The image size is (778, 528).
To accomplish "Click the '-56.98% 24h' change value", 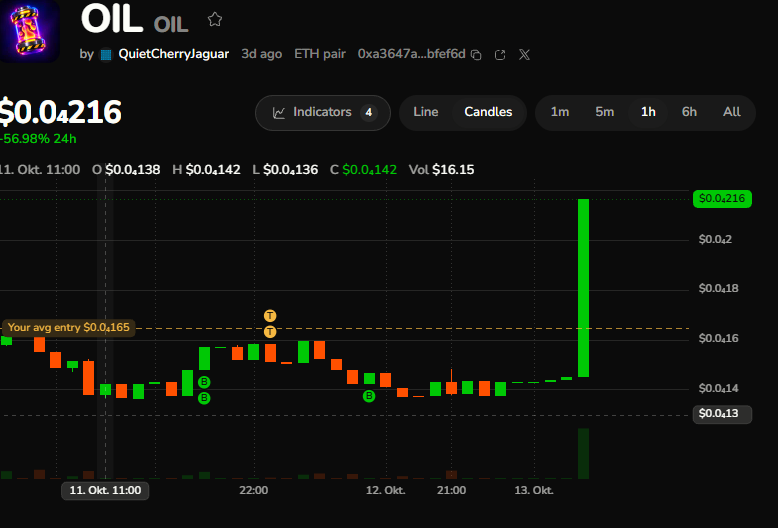I will 38,139.
